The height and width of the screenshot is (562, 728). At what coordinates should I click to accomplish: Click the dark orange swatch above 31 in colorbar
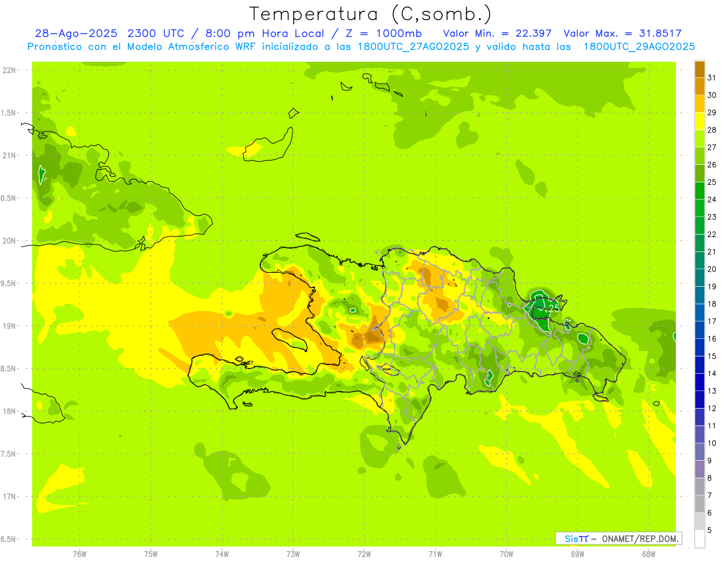tap(699, 69)
